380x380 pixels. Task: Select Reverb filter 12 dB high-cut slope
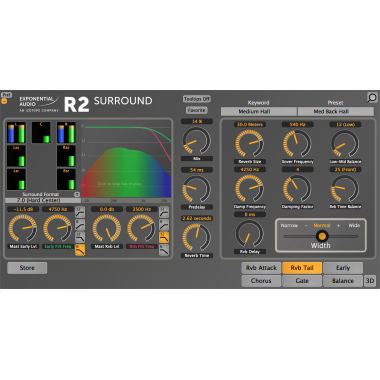point(164,237)
